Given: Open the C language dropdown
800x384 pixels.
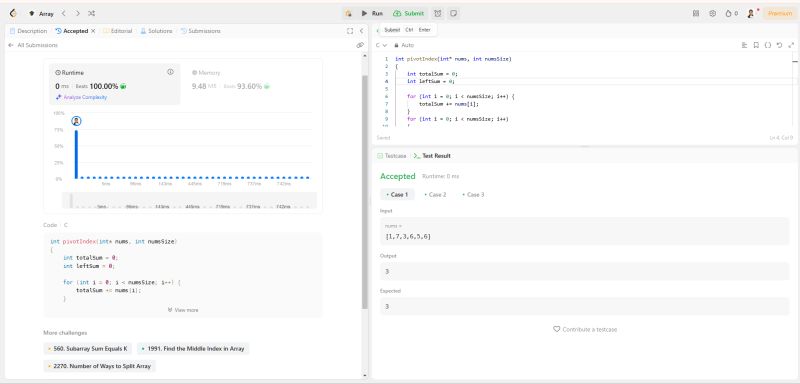Looking at the screenshot, I should pos(381,45).
